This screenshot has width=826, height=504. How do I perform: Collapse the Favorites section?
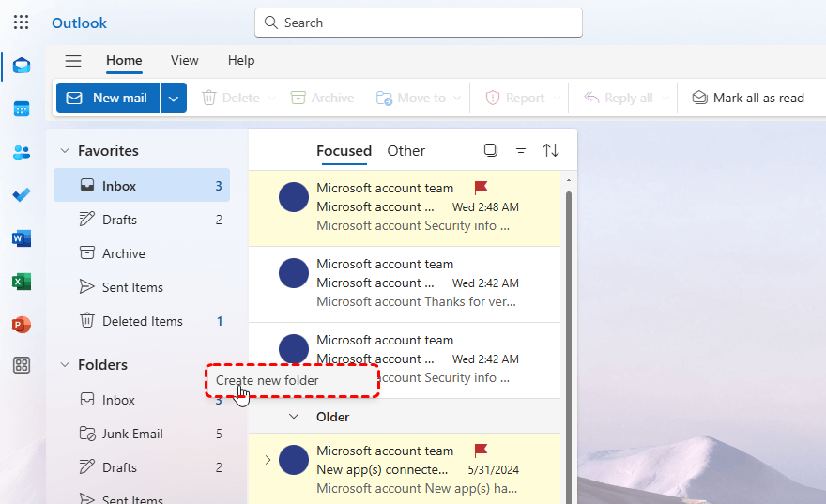pos(65,150)
